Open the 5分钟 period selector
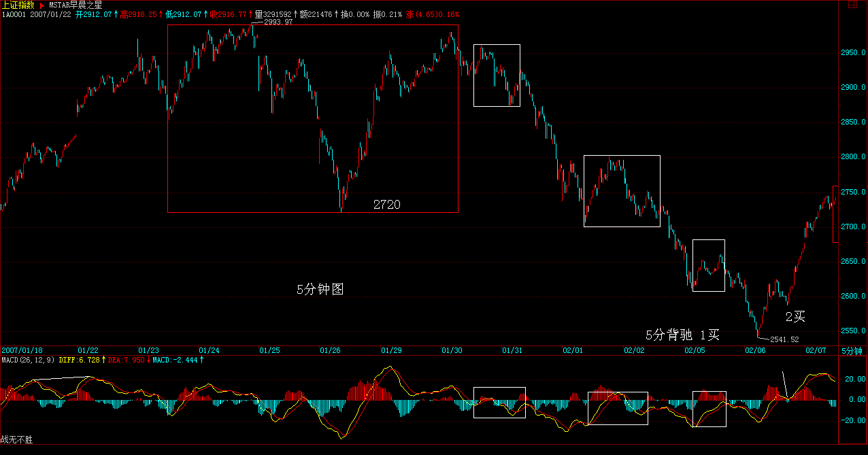This screenshot has width=868, height=455. pyautogui.click(x=851, y=350)
